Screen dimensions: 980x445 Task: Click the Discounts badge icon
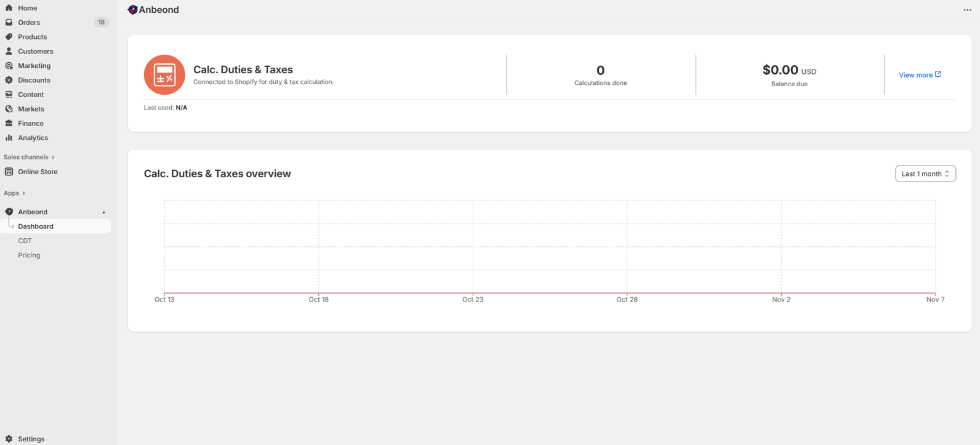[9, 80]
